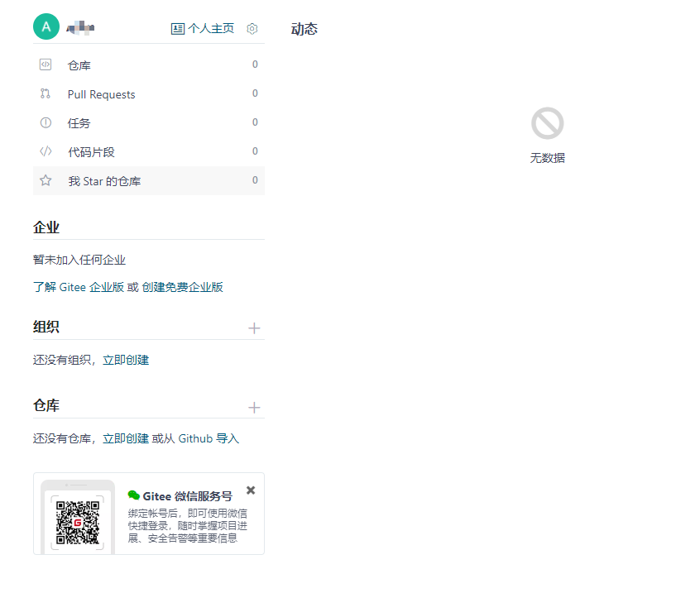Click the star icon for starred repos
The image size is (700, 593).
46,180
